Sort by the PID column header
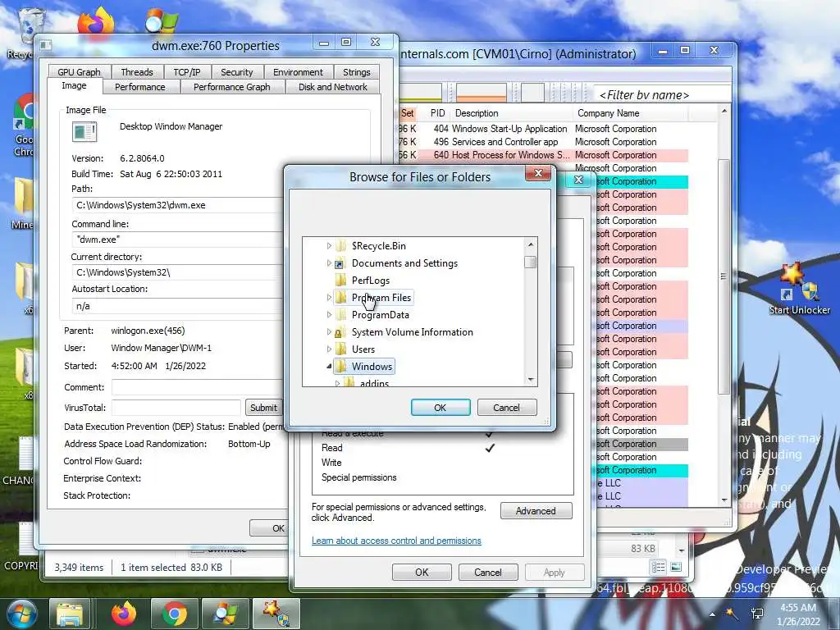Image resolution: width=840 pixels, height=630 pixels. [438, 113]
